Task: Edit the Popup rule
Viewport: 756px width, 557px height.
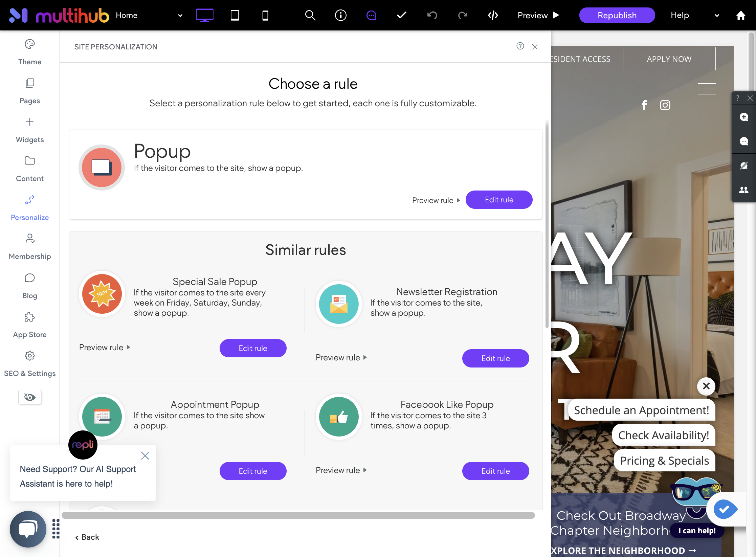Action: [499, 200]
